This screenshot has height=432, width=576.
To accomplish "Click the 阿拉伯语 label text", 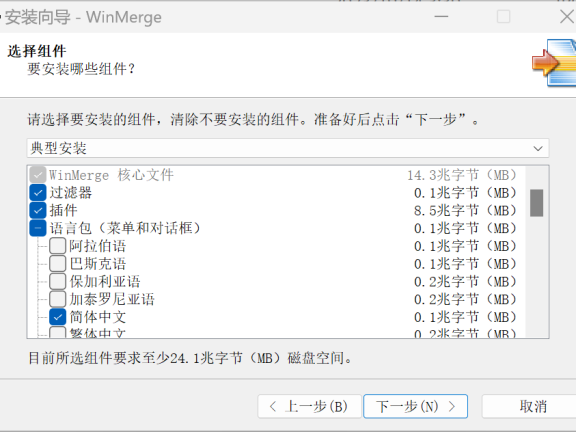I will point(98,246).
